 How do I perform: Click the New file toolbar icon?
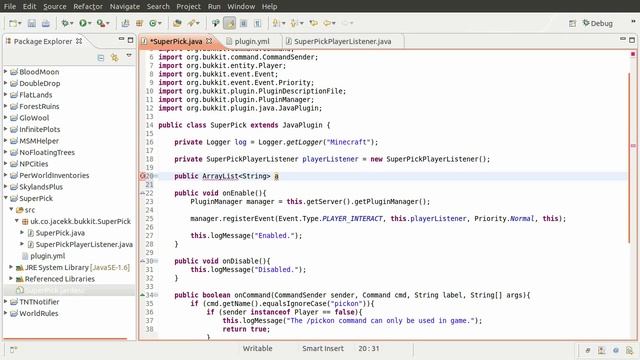tap(13, 23)
